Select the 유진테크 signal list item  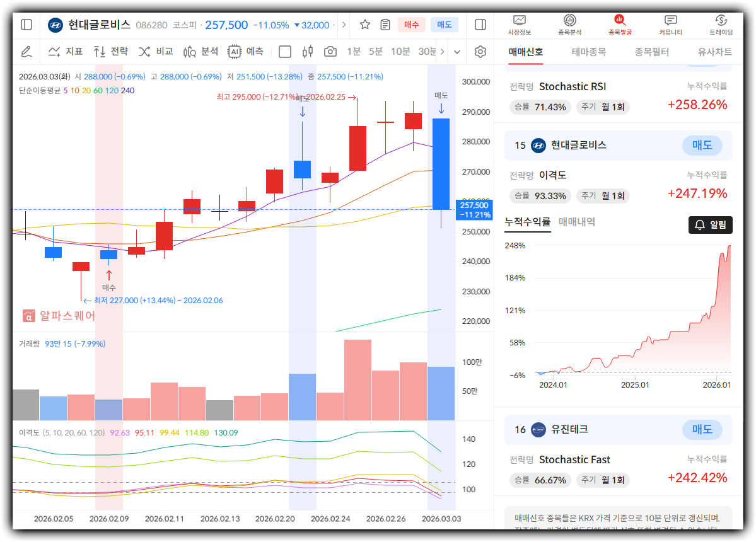coord(569,429)
